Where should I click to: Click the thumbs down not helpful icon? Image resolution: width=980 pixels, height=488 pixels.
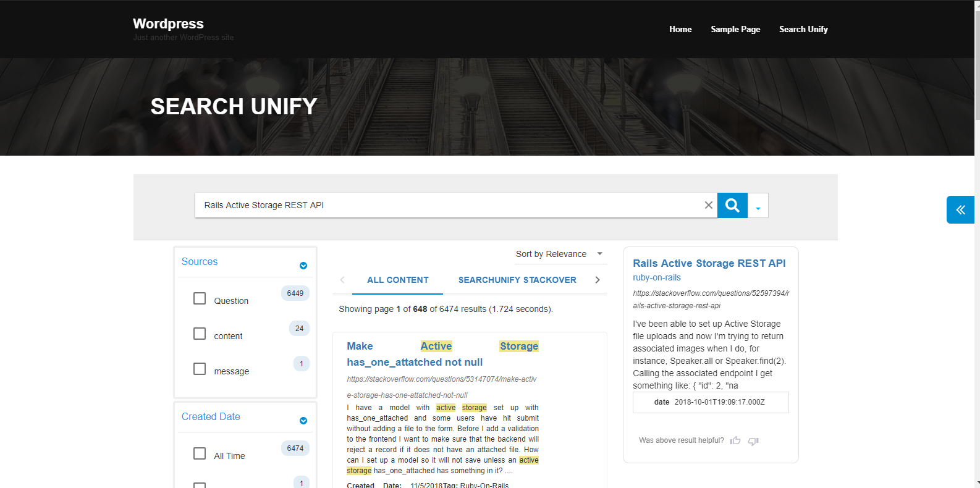pos(753,440)
